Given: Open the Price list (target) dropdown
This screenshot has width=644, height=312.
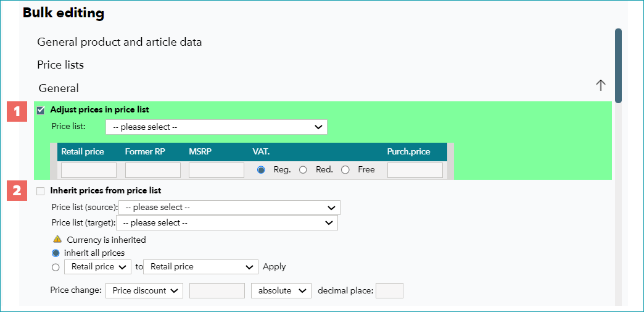Looking at the screenshot, I should point(227,222).
